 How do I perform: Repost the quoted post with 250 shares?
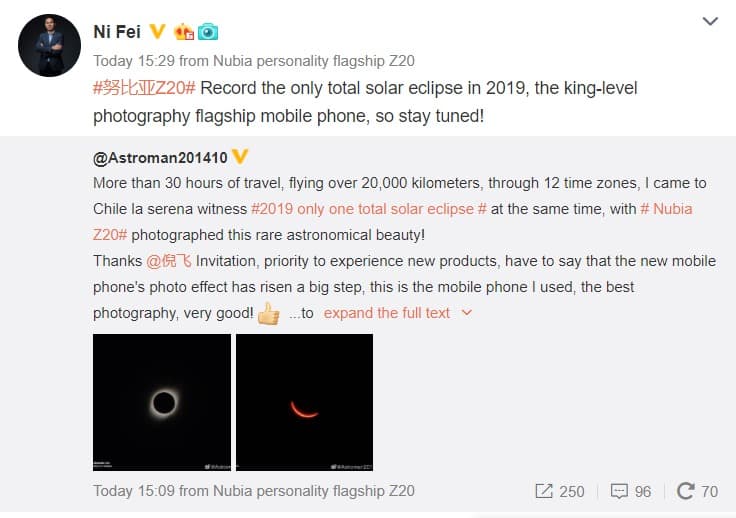(x=559, y=491)
